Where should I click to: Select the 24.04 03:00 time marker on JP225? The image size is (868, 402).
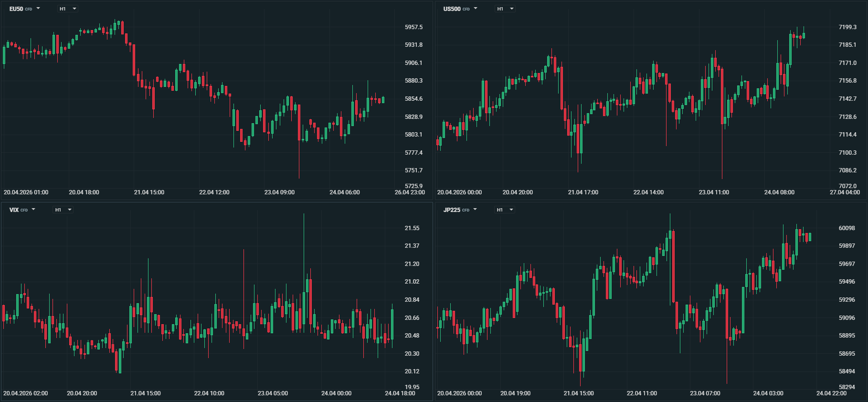[x=768, y=393]
